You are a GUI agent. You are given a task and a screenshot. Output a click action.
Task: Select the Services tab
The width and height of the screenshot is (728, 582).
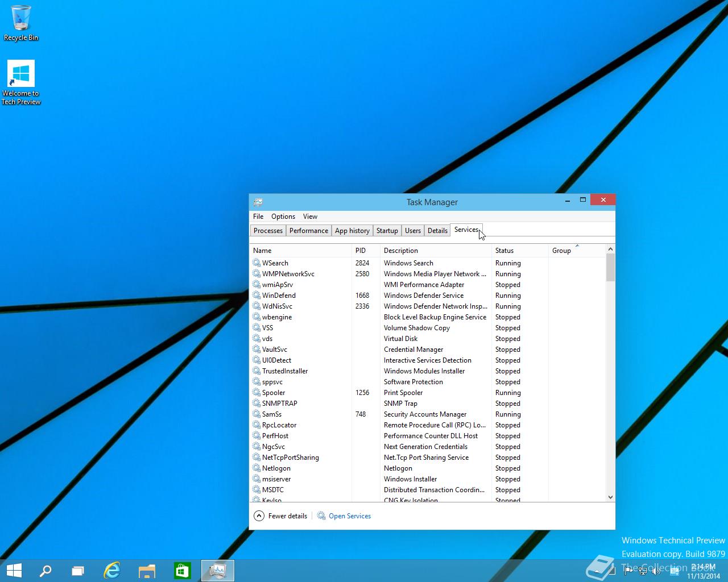tap(466, 230)
